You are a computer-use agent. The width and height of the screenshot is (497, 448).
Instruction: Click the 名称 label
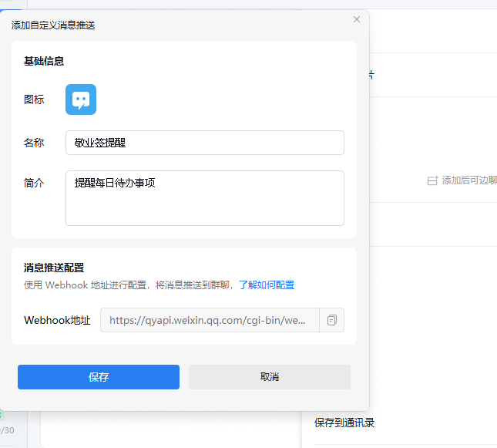pos(34,143)
